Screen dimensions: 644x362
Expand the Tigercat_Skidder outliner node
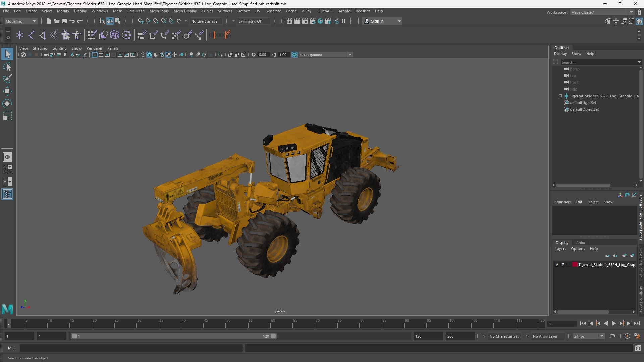(560, 96)
